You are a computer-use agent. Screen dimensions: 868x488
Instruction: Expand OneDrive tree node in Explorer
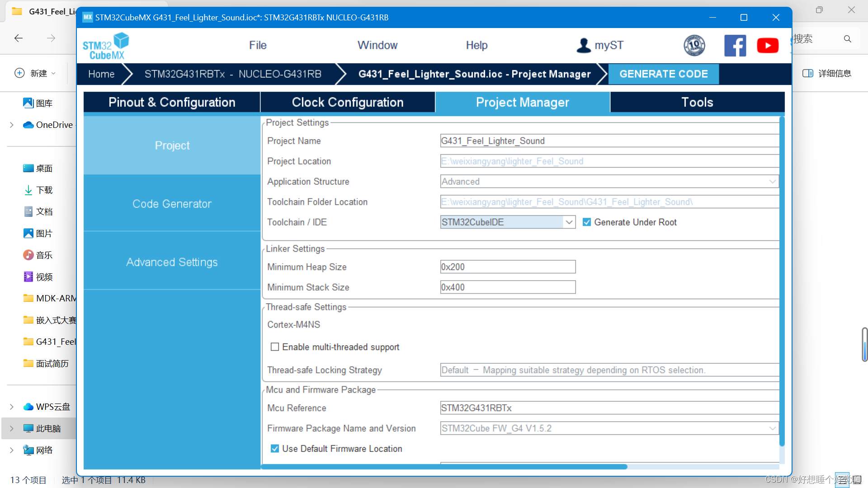(x=12, y=125)
